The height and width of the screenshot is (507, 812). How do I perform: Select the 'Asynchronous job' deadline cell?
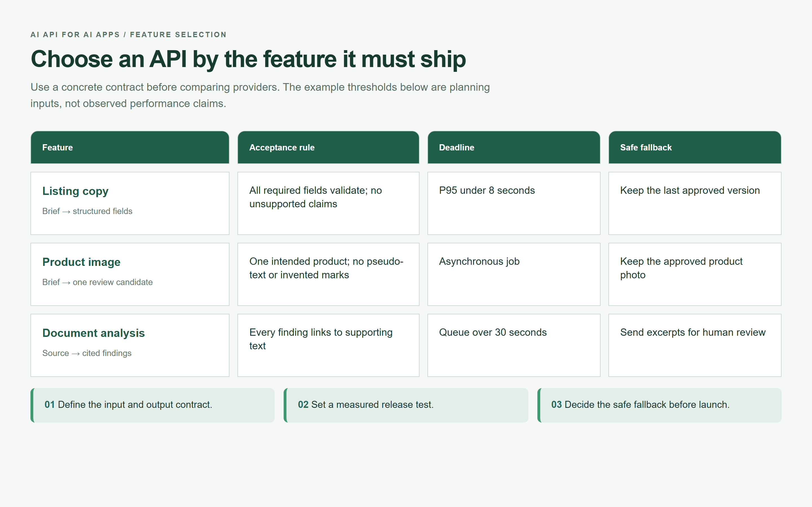pyautogui.click(x=514, y=274)
